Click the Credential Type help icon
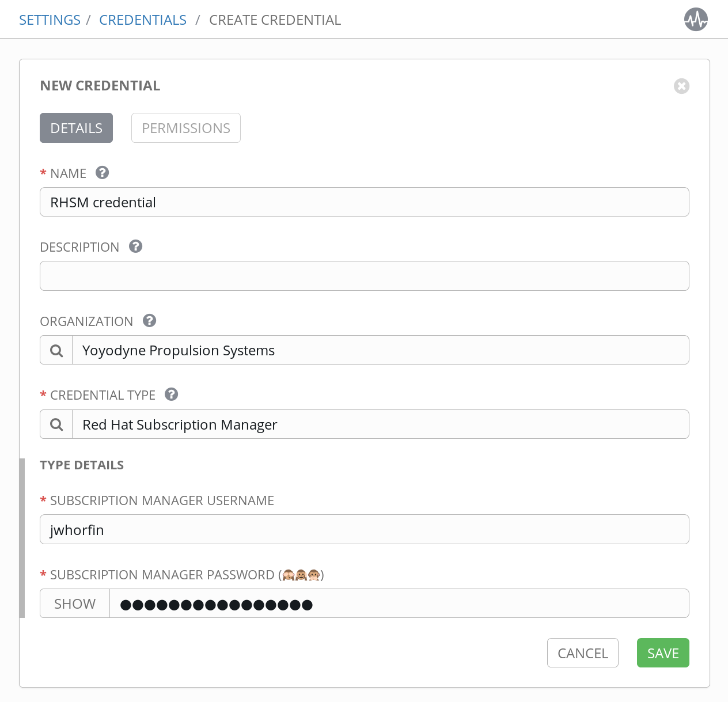The height and width of the screenshot is (702, 728). pos(172,394)
